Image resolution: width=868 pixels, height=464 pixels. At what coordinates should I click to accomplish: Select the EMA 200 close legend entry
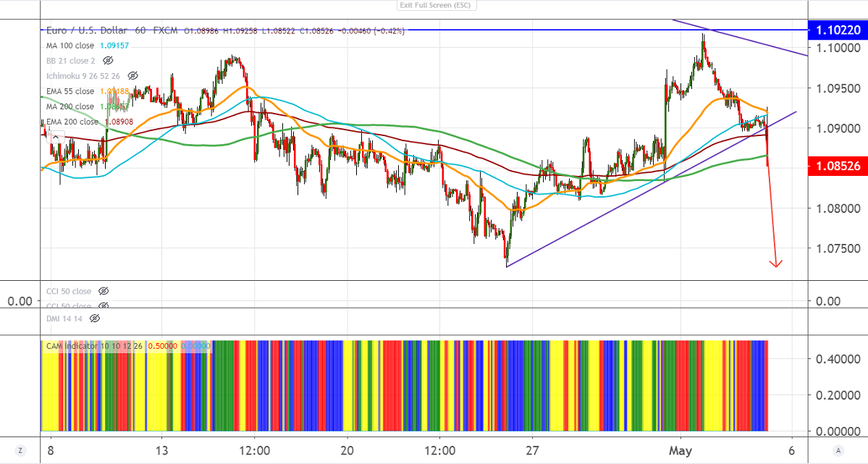pyautogui.click(x=72, y=122)
